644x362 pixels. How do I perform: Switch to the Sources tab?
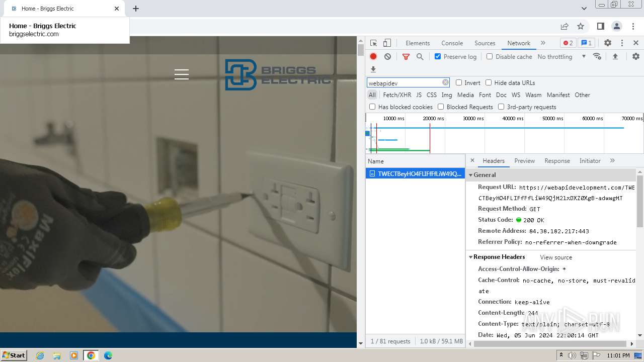pos(485,43)
